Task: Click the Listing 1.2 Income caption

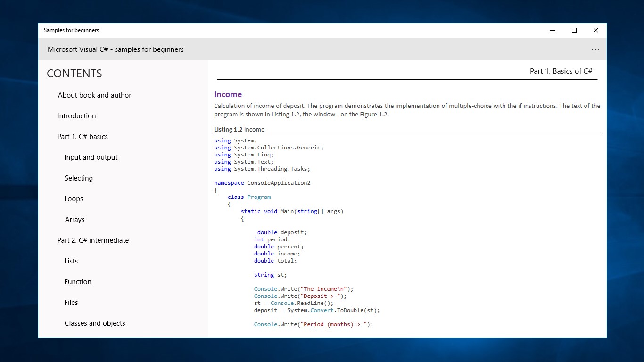Action: (x=239, y=130)
